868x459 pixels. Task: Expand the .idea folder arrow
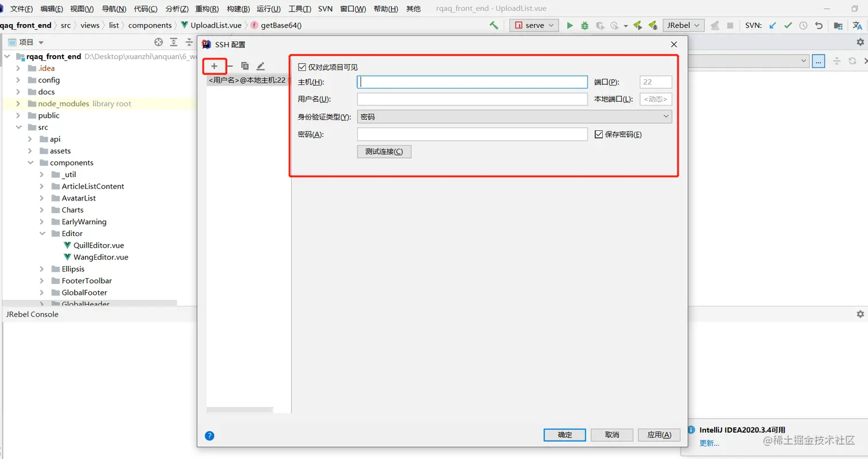tap(18, 68)
